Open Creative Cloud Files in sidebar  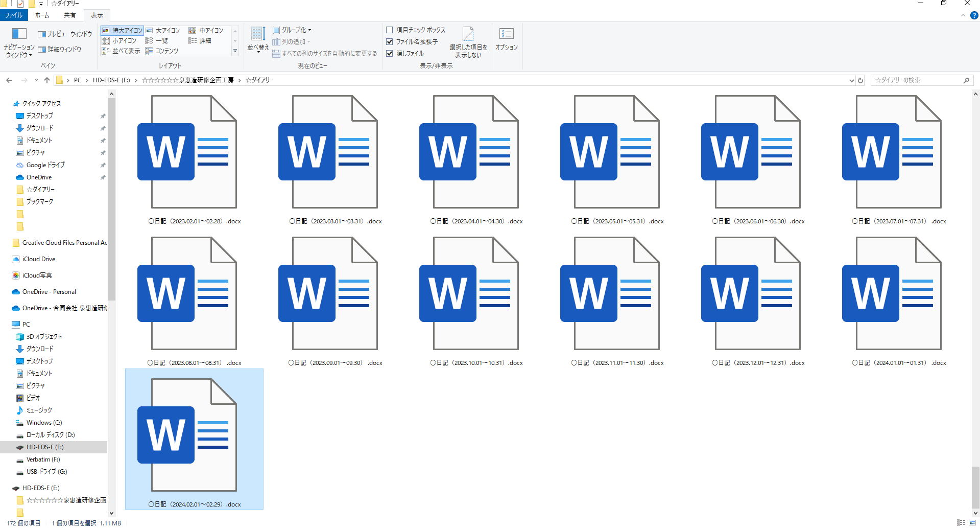[64, 243]
